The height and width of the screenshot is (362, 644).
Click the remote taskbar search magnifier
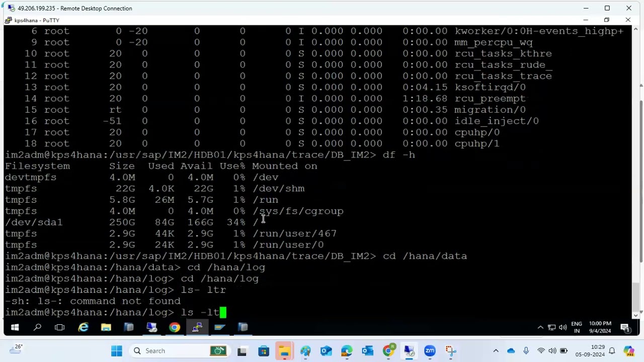tap(37, 328)
